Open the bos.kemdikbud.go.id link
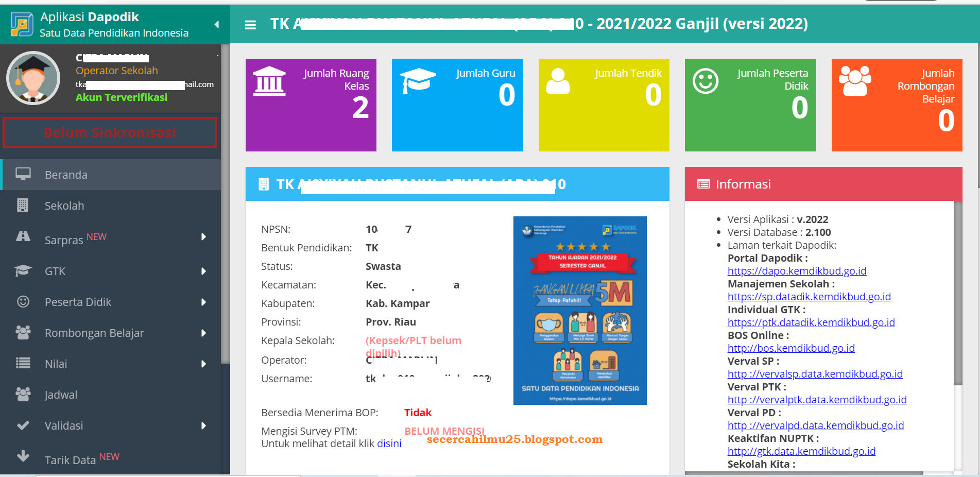This screenshot has width=980, height=477. (x=791, y=348)
